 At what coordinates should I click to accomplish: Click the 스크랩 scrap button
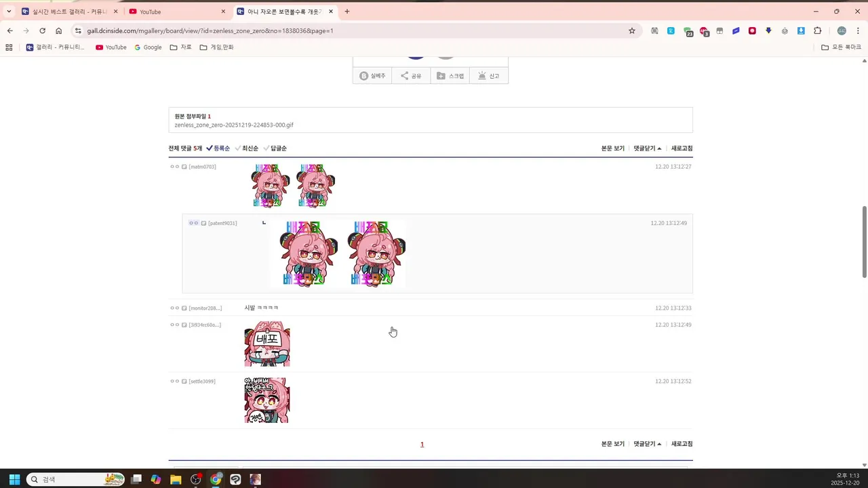[x=450, y=76]
